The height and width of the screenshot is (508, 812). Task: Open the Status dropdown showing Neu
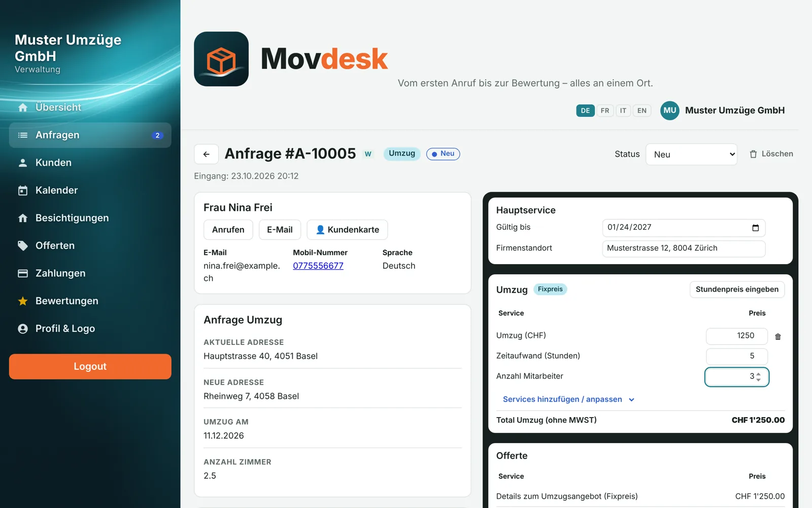pyautogui.click(x=692, y=154)
